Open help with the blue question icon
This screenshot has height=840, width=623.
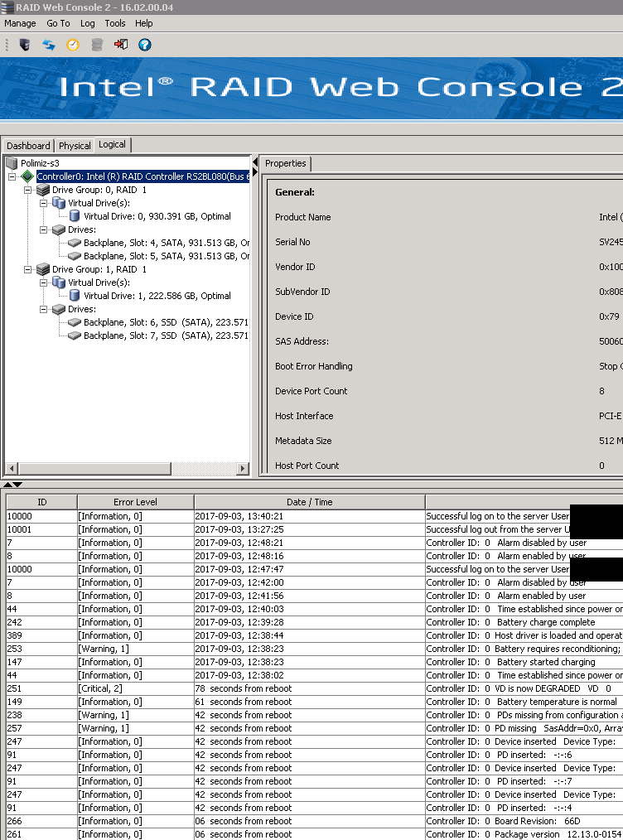tap(145, 45)
